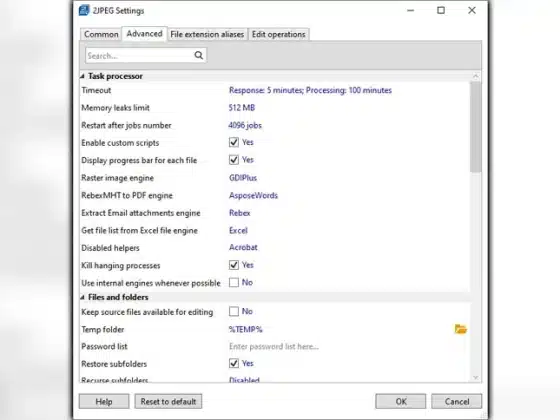The image size is (560, 420).
Task: Click the settings list vertical scrollbar thumb
Action: point(475,127)
